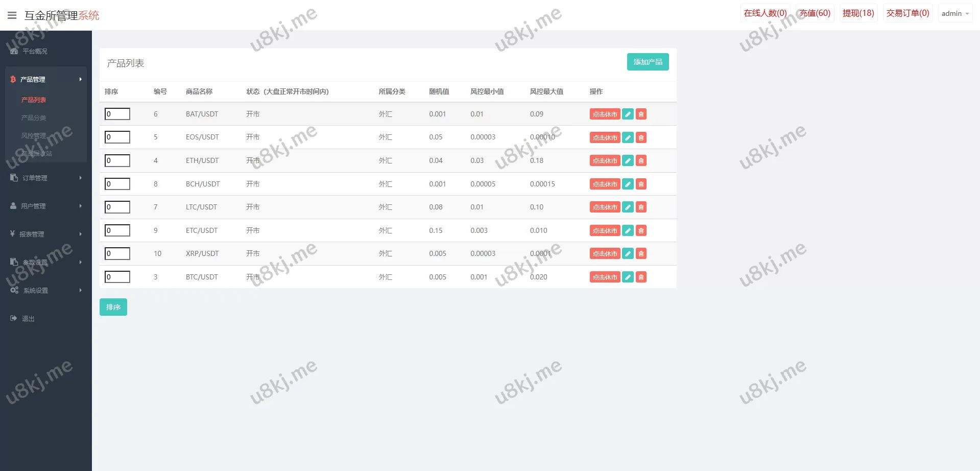Click the sort order input for EOS/USDT
980x471 pixels.
tap(117, 137)
